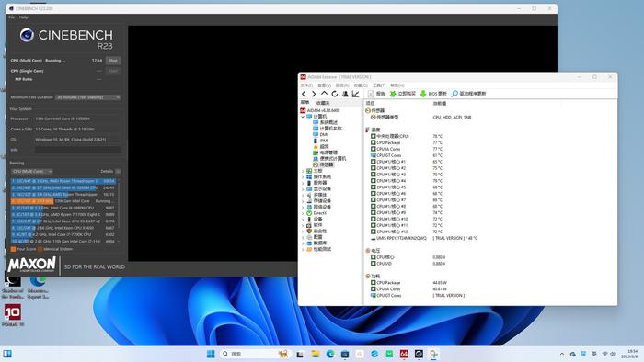Viewport: 644px width, 362px height.
Task: Switch to Cinebench taskbar icon
Action: [x=419, y=354]
